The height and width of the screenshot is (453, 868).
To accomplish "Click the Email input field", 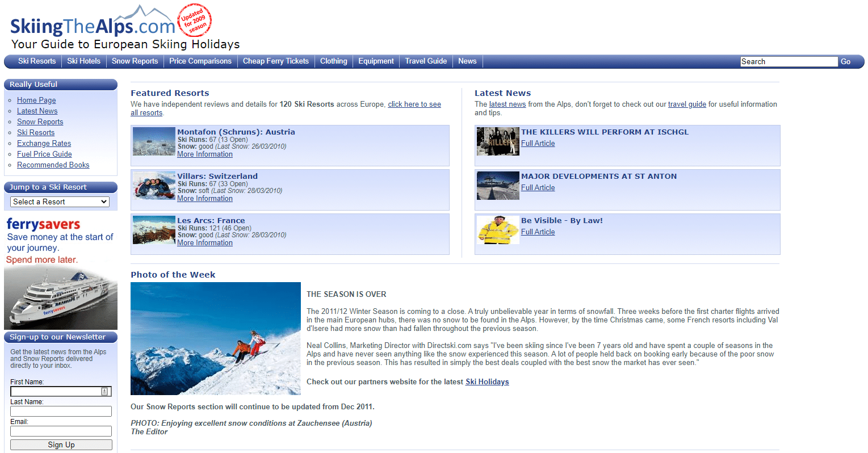I will tap(61, 431).
